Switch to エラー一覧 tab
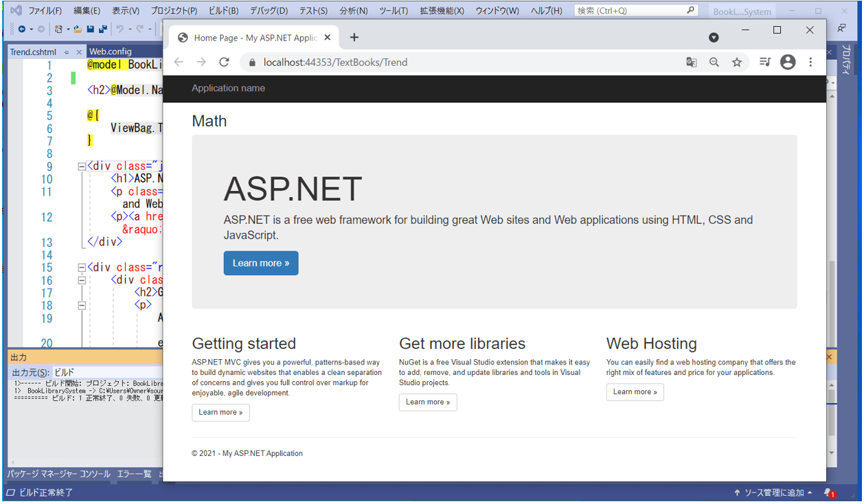Screen dimensions: 864x504 pyautogui.click(x=134, y=474)
